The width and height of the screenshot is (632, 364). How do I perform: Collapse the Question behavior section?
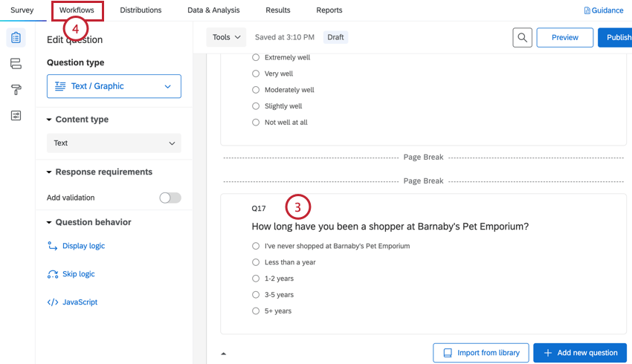click(50, 222)
